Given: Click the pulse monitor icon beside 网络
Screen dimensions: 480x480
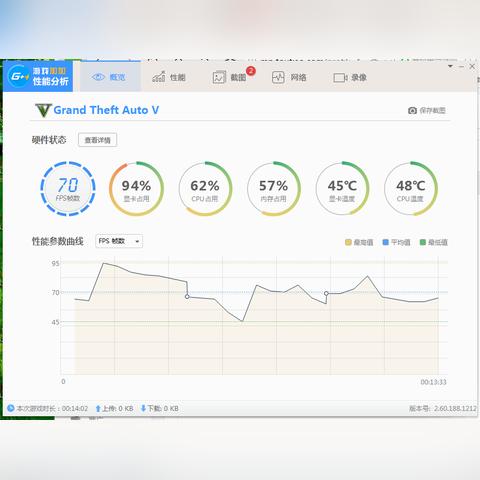Looking at the screenshot, I should pyautogui.click(x=278, y=77).
